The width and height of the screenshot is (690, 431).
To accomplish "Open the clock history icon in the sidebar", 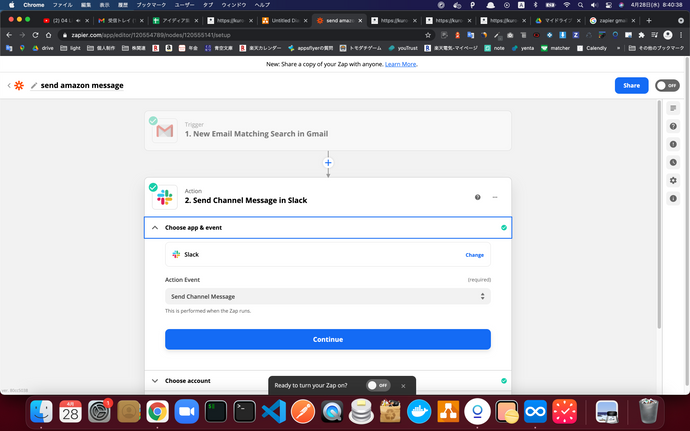I will pyautogui.click(x=673, y=162).
